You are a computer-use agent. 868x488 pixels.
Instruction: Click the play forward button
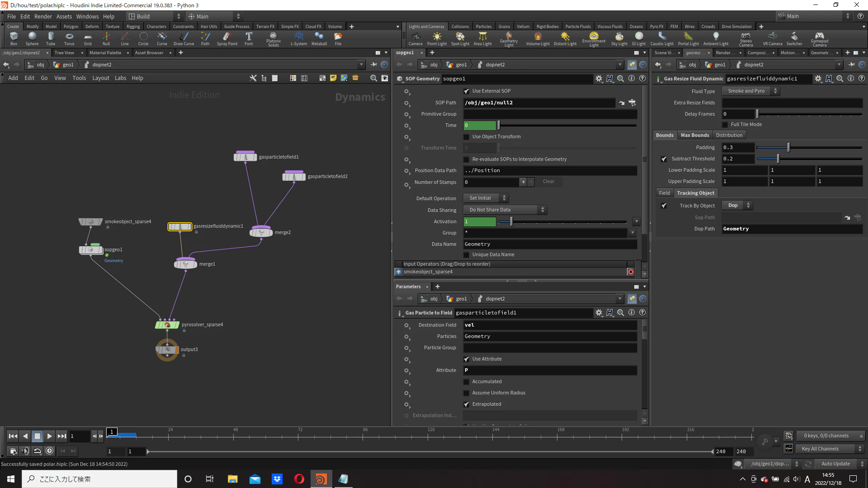[49, 436]
